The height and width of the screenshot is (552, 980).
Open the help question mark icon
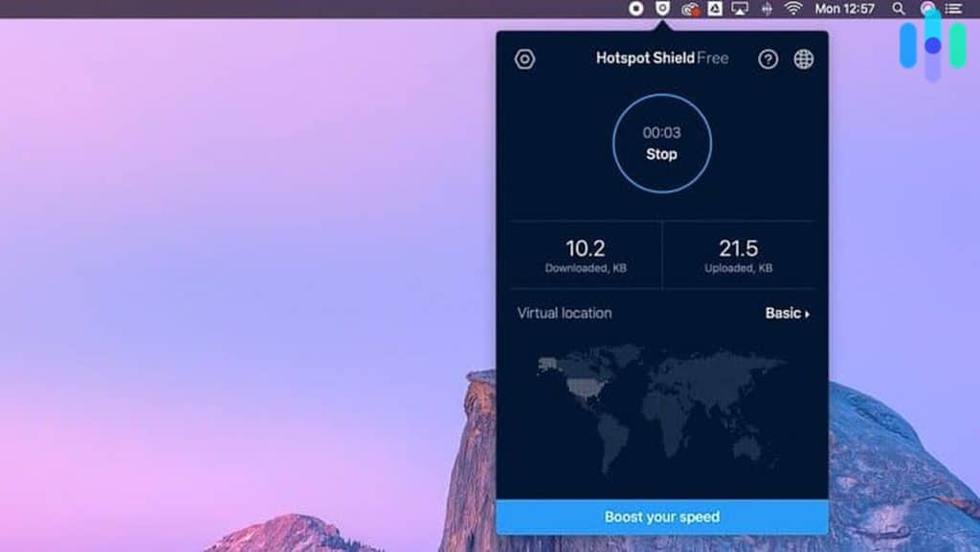pyautogui.click(x=770, y=58)
